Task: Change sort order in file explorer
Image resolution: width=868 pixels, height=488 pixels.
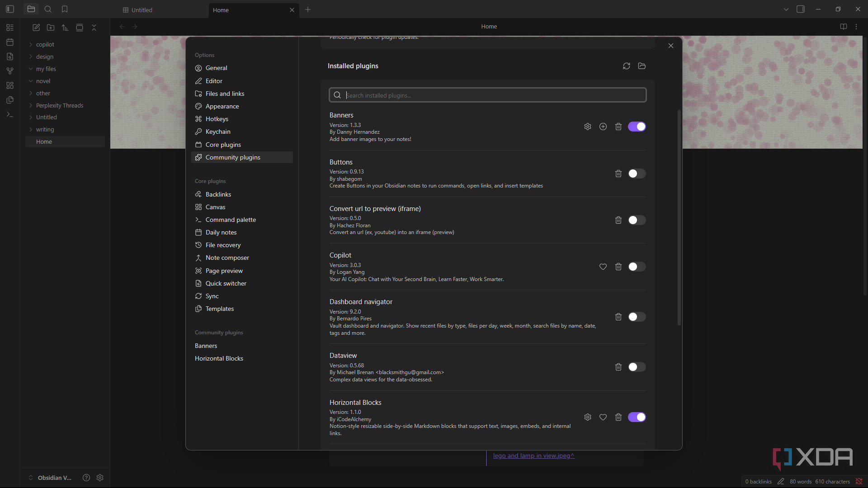Action: [x=65, y=28]
